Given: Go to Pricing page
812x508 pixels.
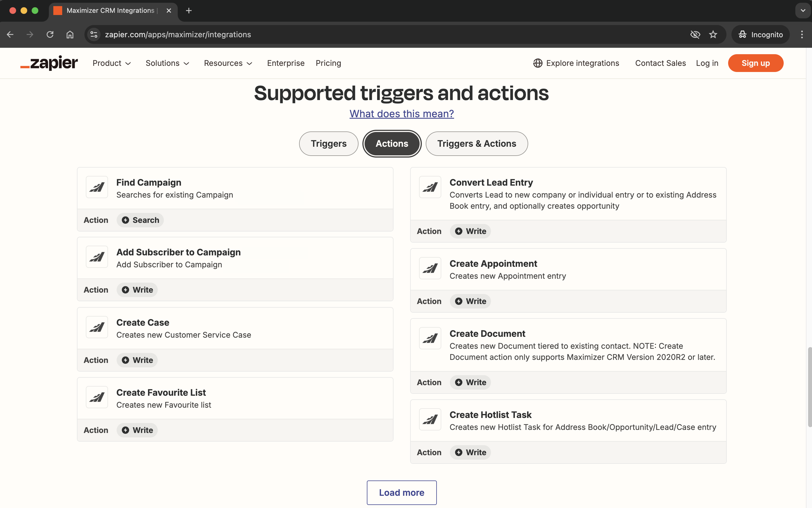Looking at the screenshot, I should pos(328,63).
